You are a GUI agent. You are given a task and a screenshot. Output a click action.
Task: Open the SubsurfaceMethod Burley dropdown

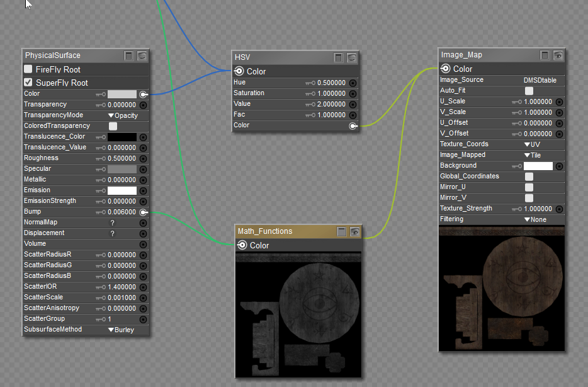121,330
